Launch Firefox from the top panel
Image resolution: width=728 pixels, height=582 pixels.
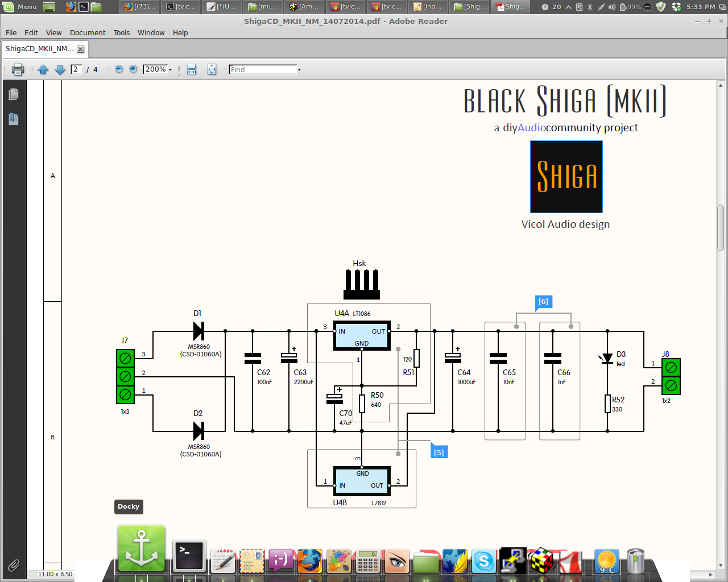71,7
